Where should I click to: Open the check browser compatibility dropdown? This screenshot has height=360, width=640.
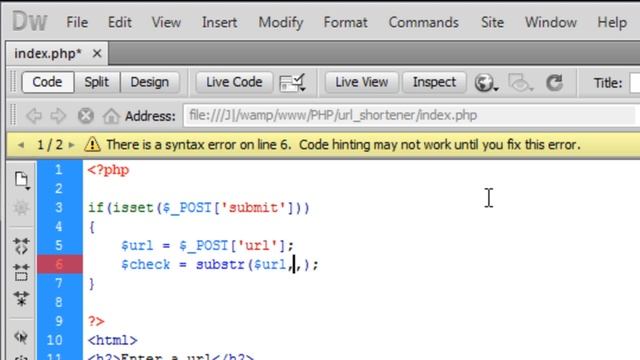(292, 82)
